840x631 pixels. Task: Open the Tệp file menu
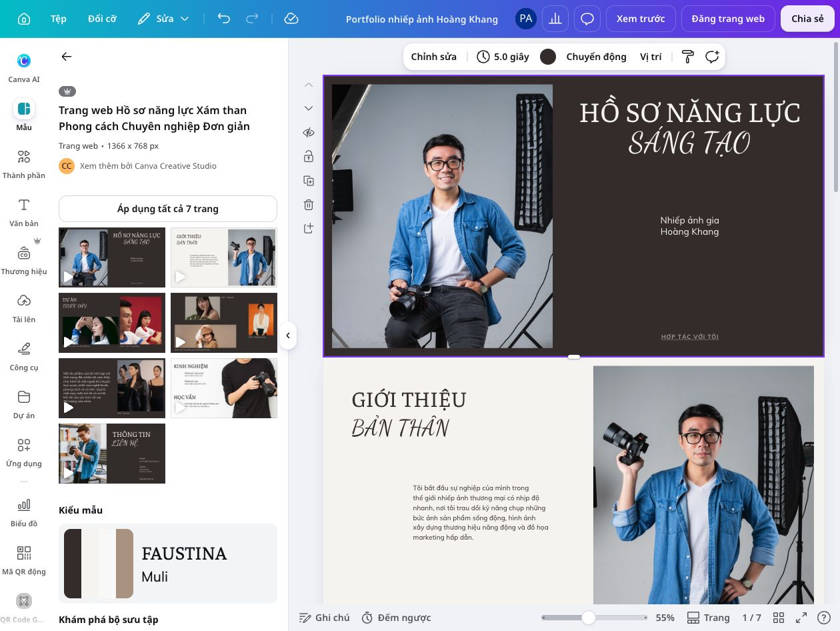(x=59, y=19)
